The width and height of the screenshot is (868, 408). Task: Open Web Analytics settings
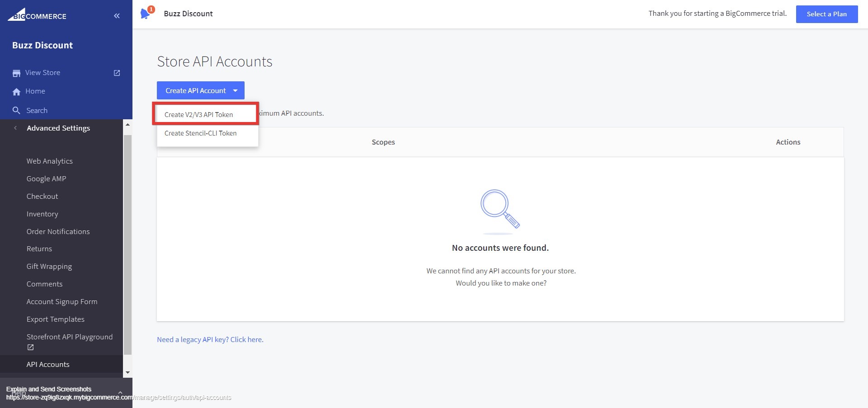(49, 161)
